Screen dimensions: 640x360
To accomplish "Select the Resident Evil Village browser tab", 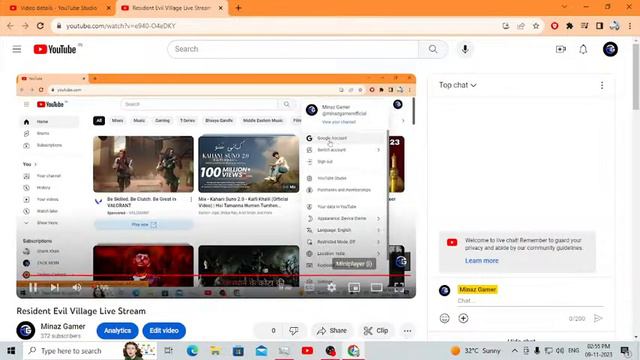I will pyautogui.click(x=171, y=8).
